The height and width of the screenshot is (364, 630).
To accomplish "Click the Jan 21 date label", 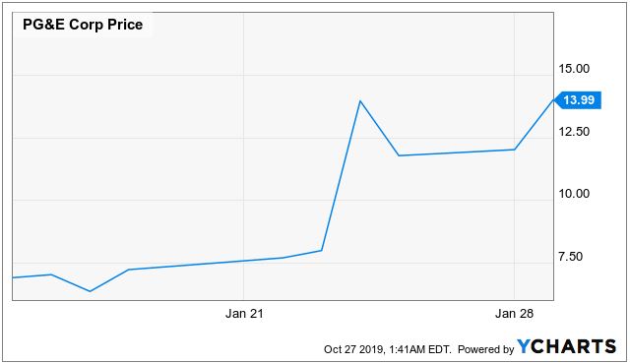I will tap(244, 314).
